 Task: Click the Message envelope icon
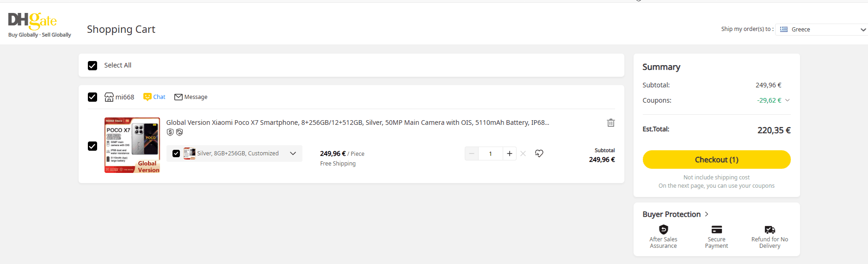(x=179, y=97)
